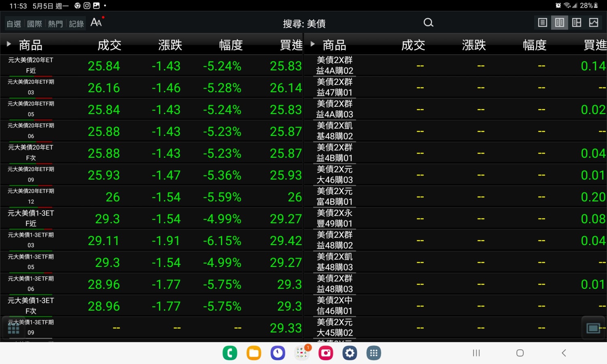Tap the 26.16 traded price cell

(104, 88)
